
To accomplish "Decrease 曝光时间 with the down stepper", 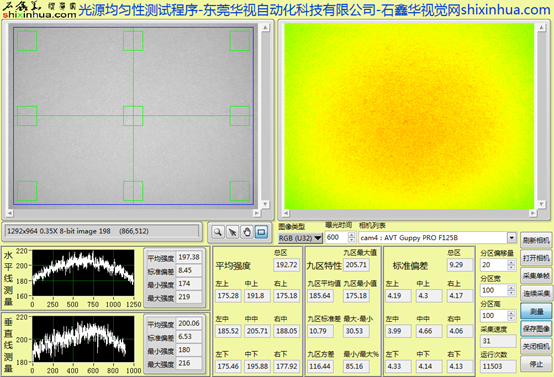I will click(351, 240).
